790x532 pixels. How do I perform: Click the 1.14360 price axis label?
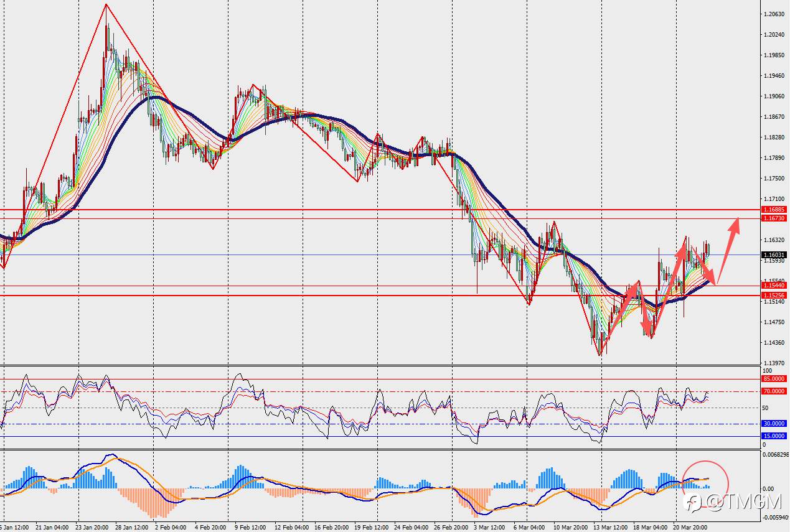[774, 343]
